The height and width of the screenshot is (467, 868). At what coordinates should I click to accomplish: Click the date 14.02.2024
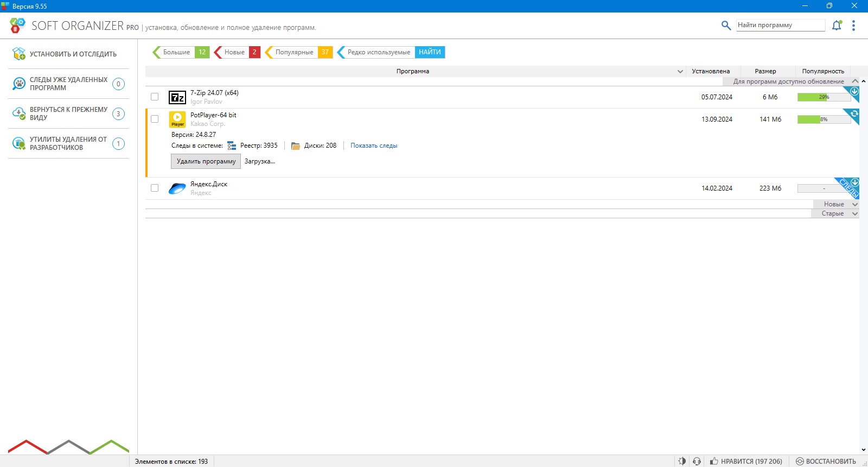tap(717, 188)
